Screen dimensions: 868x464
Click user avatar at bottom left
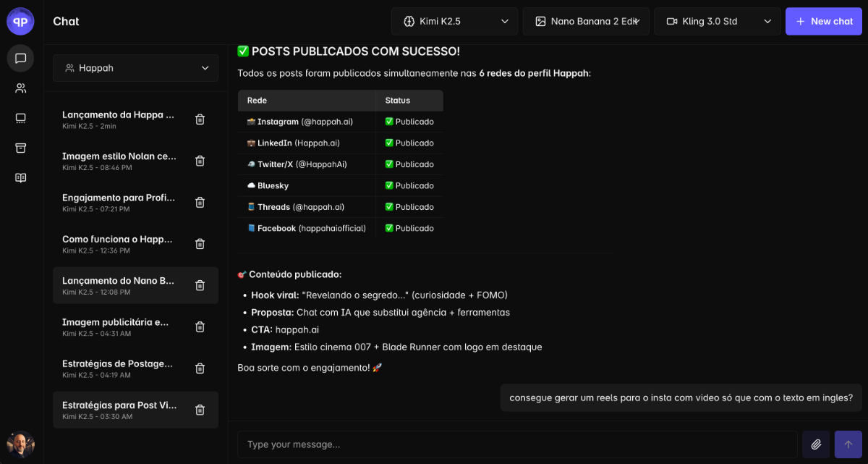click(20, 444)
